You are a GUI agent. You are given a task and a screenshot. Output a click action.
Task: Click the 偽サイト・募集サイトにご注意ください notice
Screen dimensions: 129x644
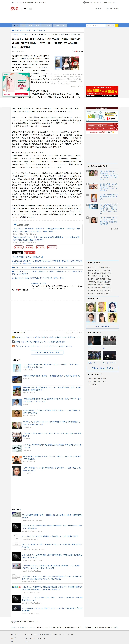coord(30,30)
